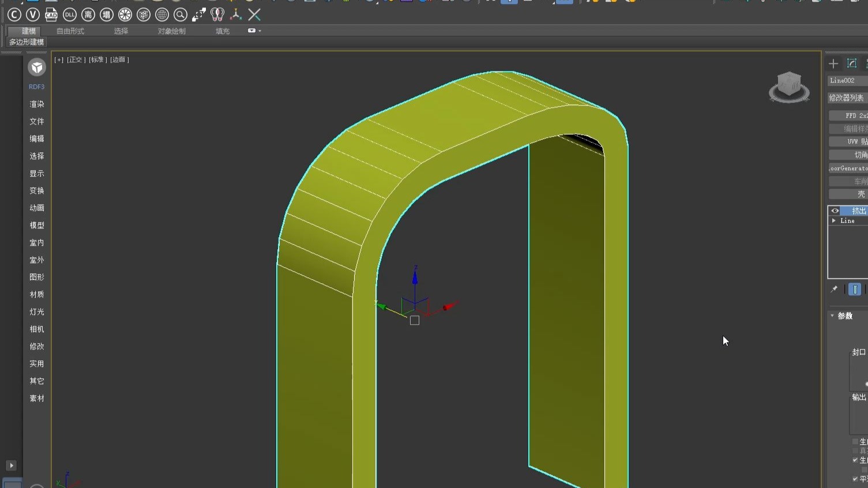Click the pin stack icon
This screenshot has width=868, height=488.
834,289
